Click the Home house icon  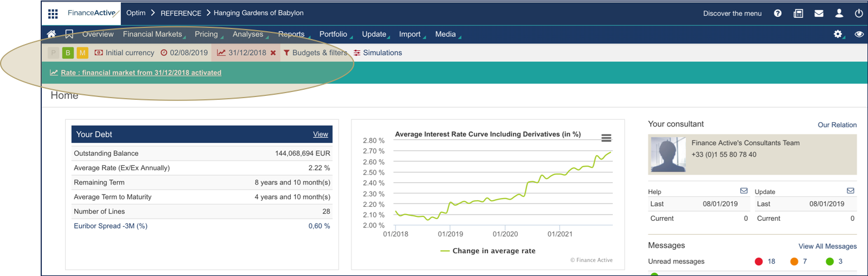(51, 34)
